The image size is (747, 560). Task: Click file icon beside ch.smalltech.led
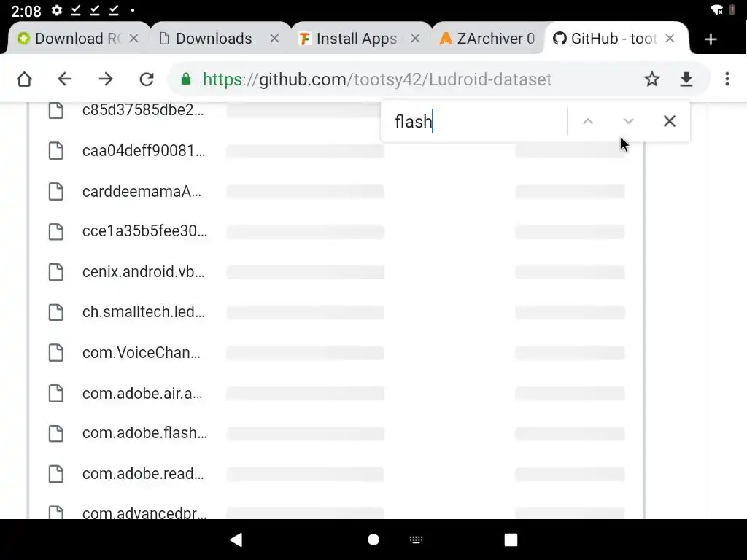[x=56, y=312]
